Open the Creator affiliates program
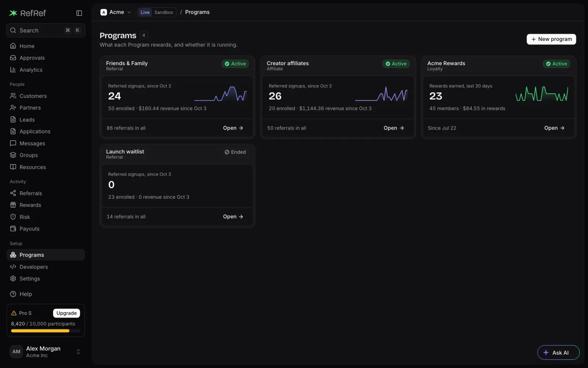 click(394, 128)
